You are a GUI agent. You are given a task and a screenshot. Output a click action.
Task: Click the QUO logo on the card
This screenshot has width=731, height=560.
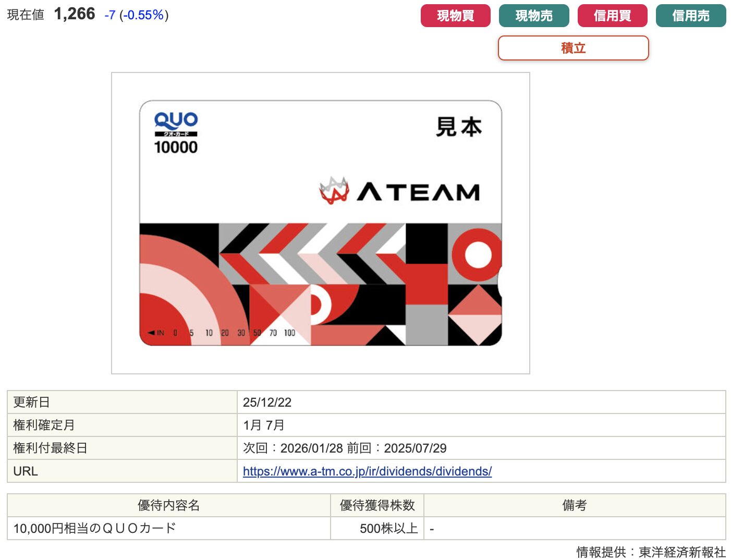176,121
